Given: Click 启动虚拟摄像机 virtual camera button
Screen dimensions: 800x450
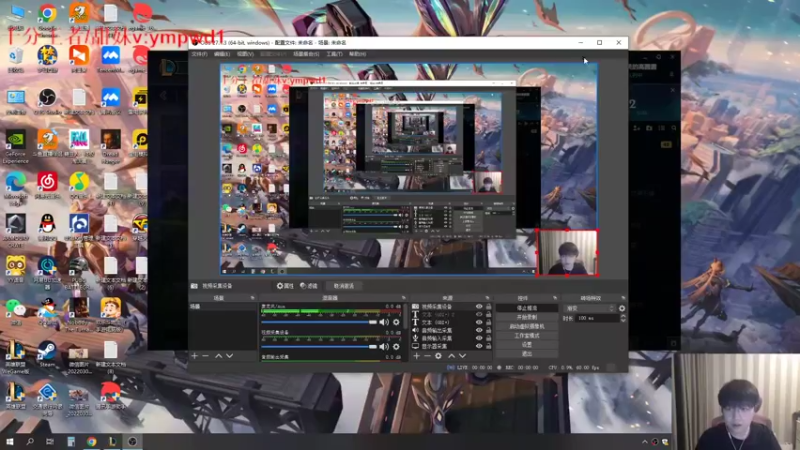Looking at the screenshot, I should (527, 327).
